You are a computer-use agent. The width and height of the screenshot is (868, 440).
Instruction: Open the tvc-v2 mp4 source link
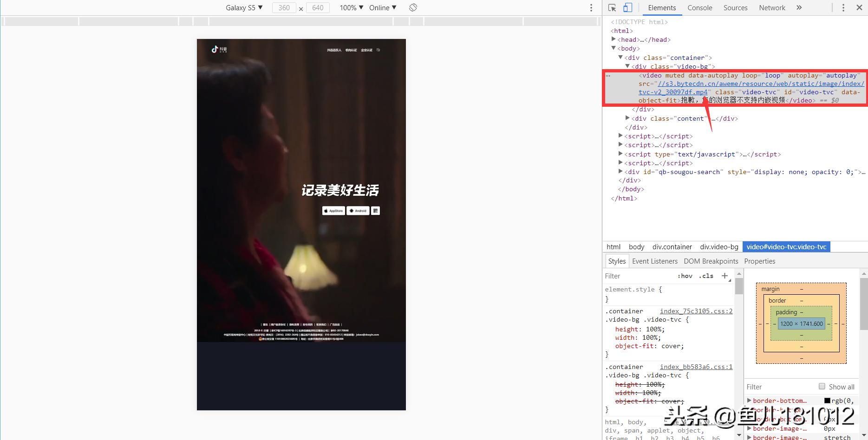(x=751, y=88)
